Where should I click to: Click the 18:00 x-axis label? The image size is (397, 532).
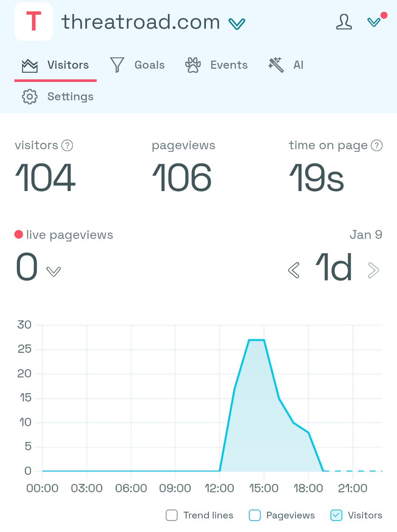[308, 489]
